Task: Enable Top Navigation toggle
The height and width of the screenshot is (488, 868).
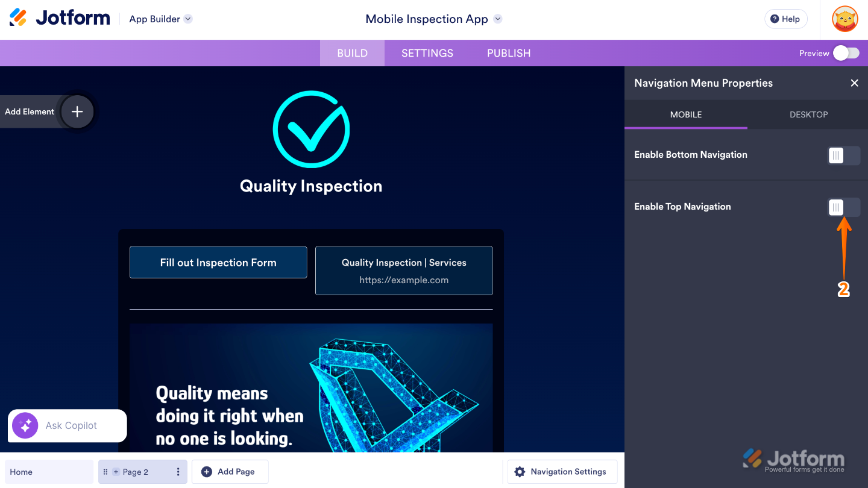Action: point(844,207)
